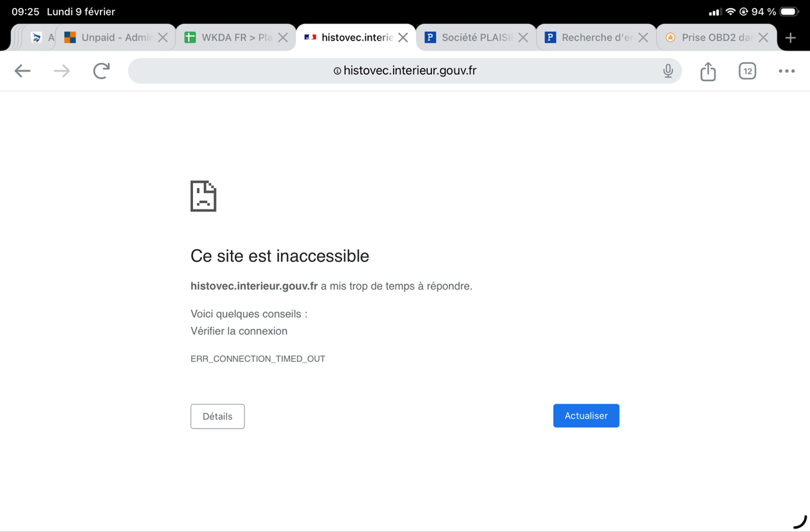Open the leftmost partially hidden tab 'A'

(43, 38)
